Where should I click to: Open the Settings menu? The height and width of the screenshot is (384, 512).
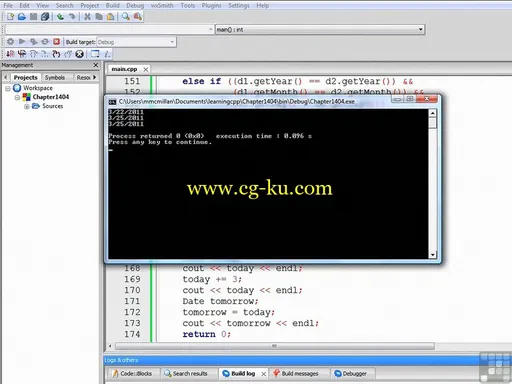click(x=239, y=6)
